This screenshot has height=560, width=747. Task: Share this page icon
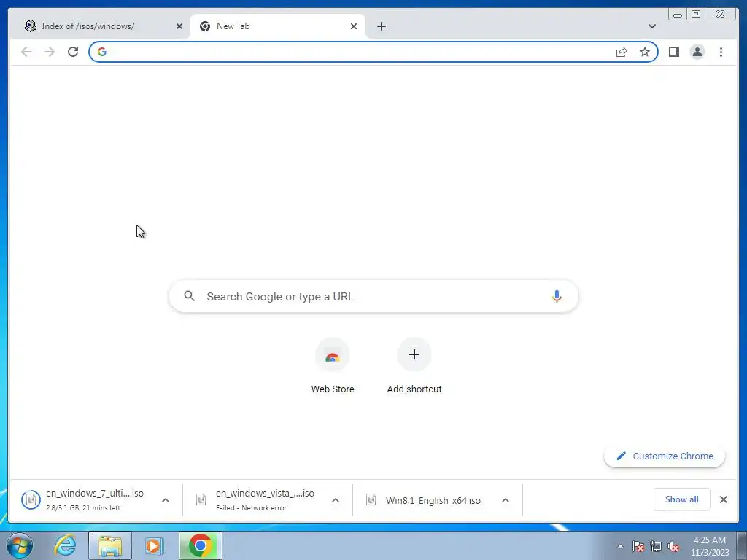[622, 52]
